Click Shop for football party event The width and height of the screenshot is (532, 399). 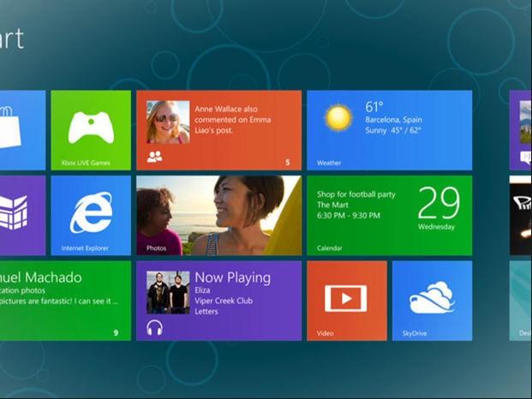356,194
